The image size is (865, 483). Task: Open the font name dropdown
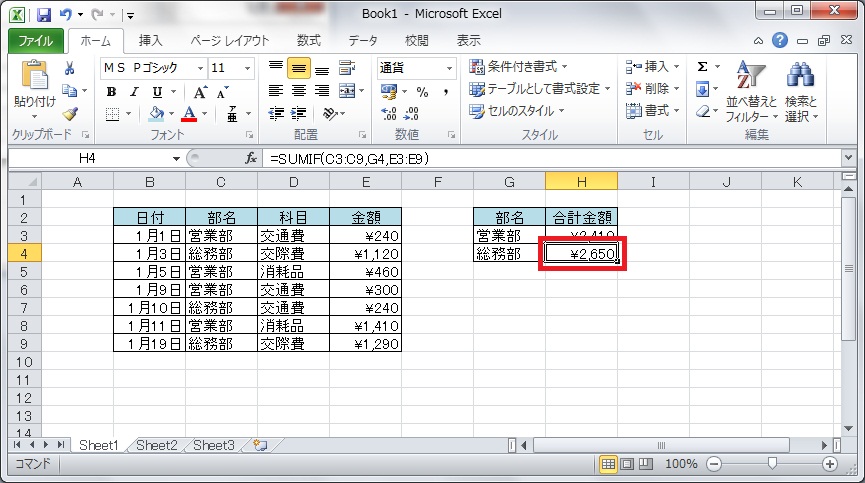200,68
